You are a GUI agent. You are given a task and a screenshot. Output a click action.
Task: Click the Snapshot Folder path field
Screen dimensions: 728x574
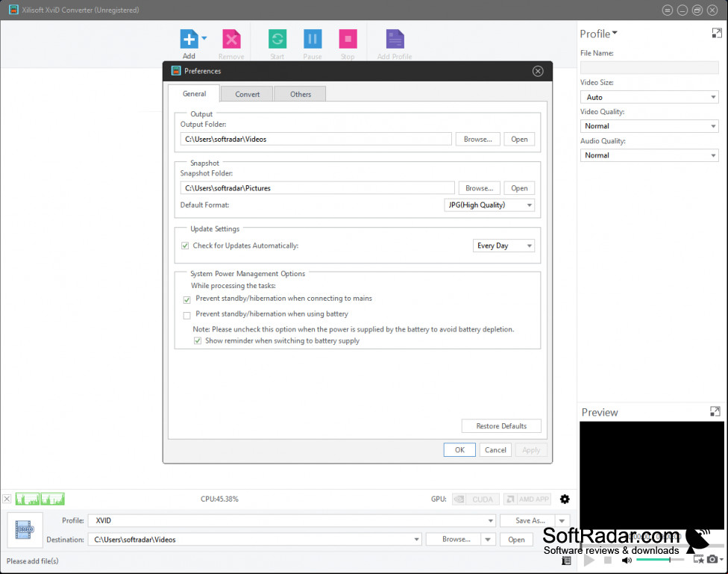[317, 188]
